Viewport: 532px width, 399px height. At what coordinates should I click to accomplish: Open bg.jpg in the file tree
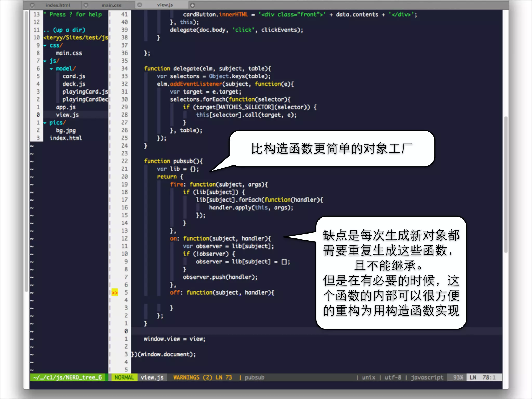pos(66,130)
